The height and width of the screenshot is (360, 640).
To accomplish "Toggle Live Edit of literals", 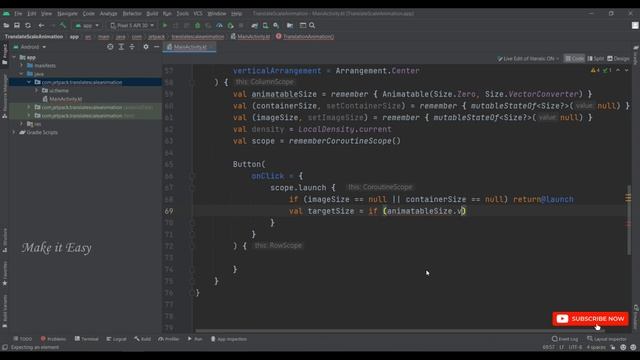I will 528,59.
